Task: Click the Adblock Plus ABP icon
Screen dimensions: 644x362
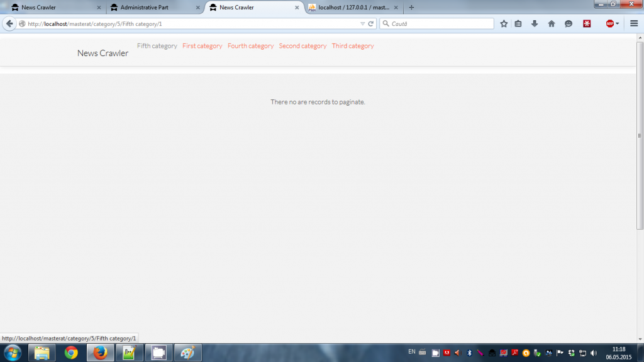Action: pos(610,24)
